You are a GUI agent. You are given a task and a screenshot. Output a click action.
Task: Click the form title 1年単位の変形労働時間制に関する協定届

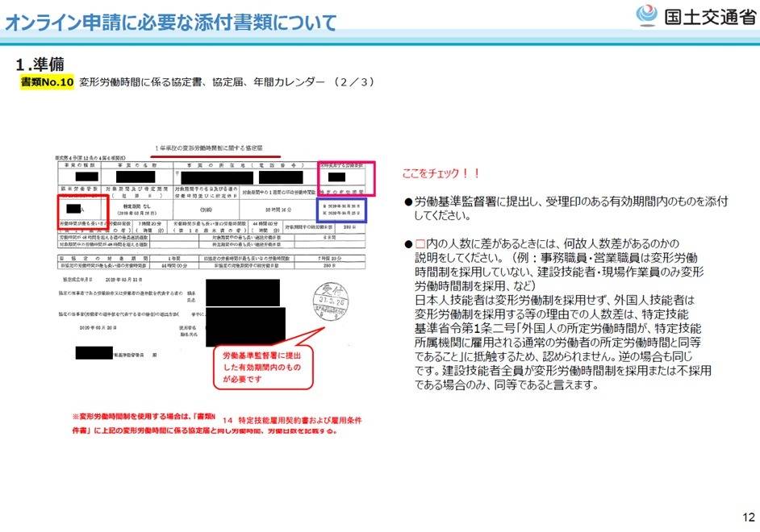208,149
